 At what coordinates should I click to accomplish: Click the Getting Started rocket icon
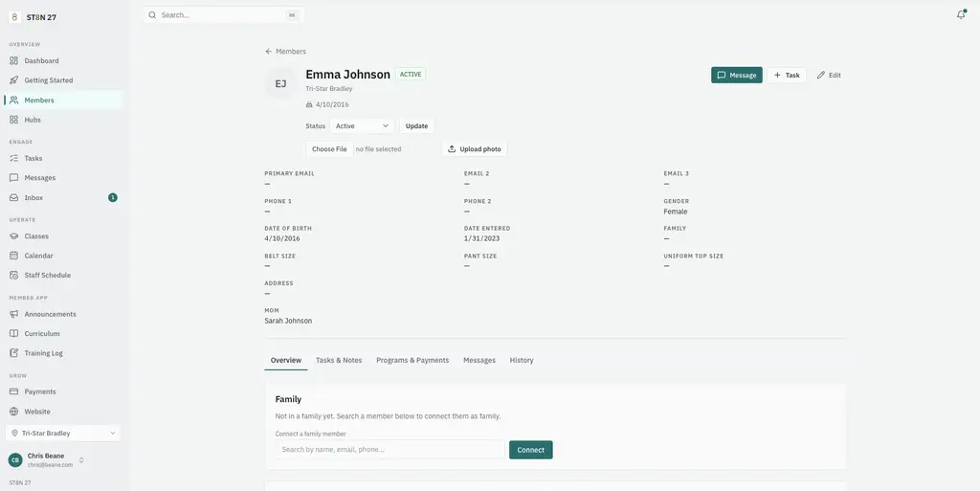point(13,80)
